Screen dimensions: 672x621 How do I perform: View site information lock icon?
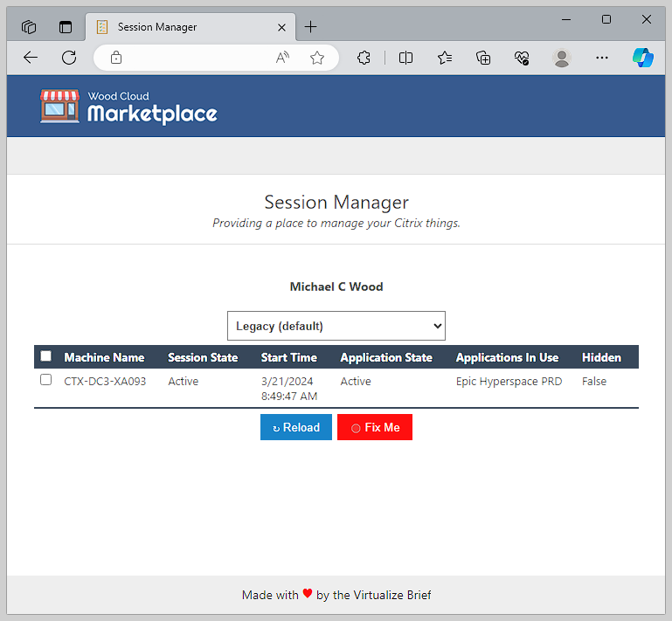[x=116, y=58]
